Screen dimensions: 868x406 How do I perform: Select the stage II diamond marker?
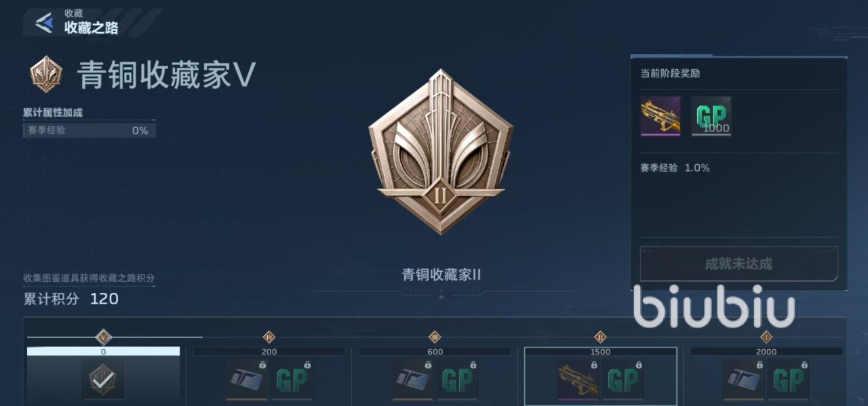(600, 337)
